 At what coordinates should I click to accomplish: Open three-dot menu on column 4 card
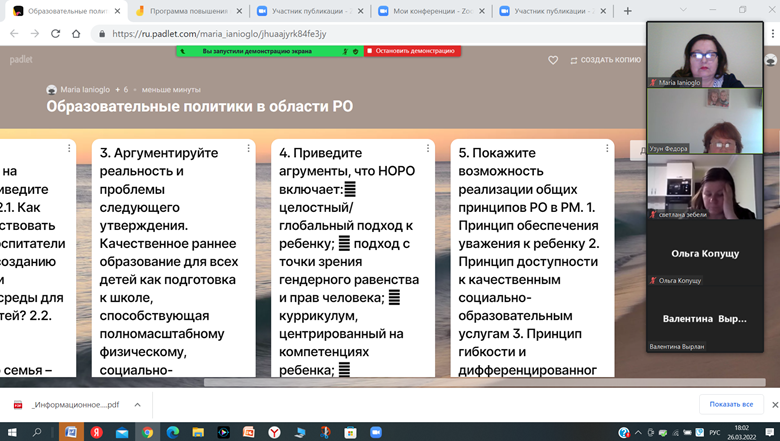pos(428,148)
